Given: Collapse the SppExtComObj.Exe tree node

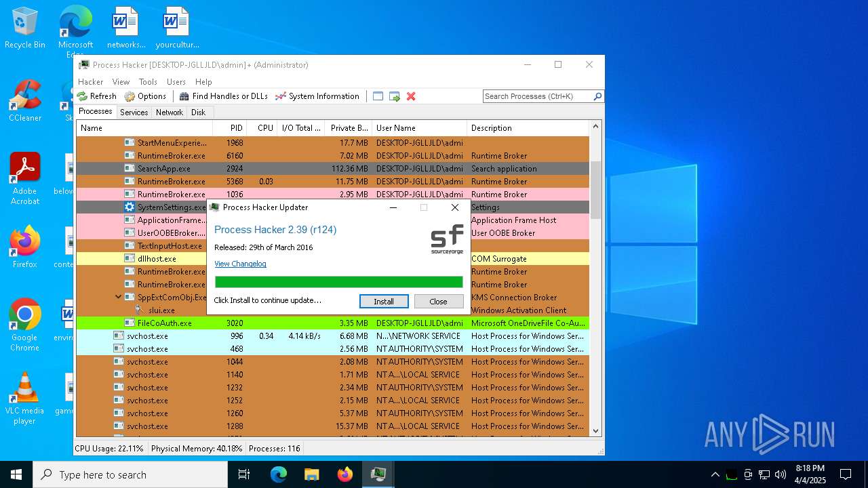Looking at the screenshot, I should coord(119,297).
